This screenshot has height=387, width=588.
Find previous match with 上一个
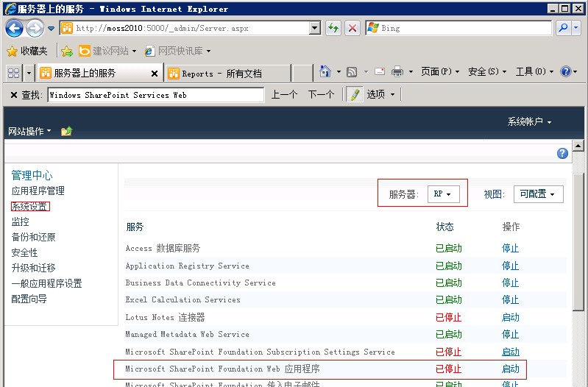[284, 94]
